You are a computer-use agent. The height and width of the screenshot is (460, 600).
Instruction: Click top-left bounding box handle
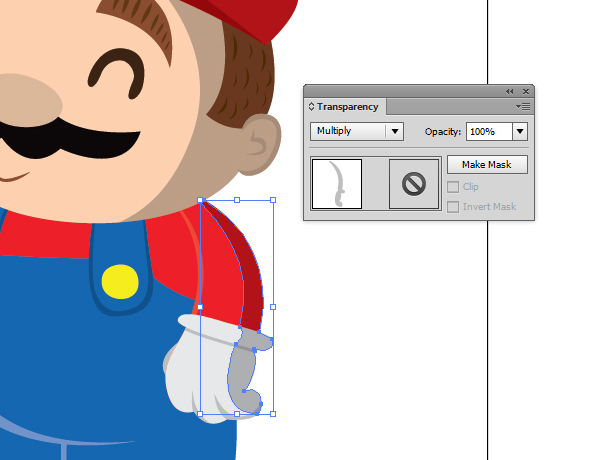coord(201,200)
